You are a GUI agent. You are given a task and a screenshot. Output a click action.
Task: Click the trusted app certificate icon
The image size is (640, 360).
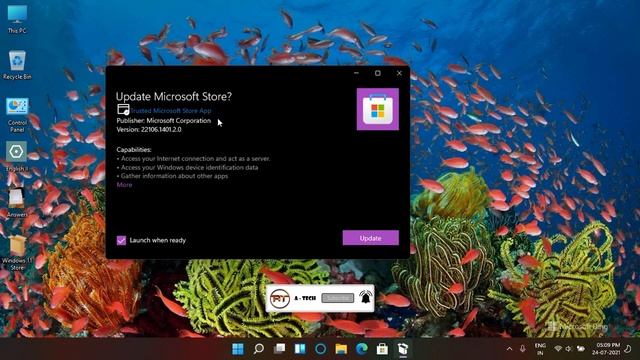click(x=123, y=109)
